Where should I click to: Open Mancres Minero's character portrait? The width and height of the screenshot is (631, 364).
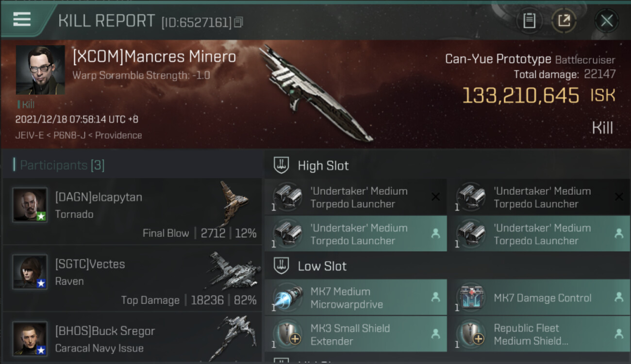click(40, 70)
